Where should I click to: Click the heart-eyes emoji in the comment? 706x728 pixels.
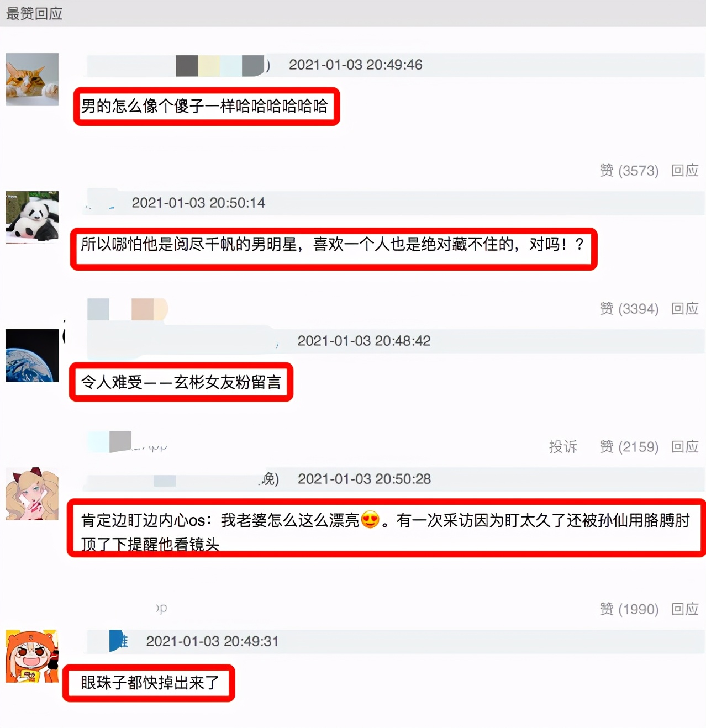370,520
